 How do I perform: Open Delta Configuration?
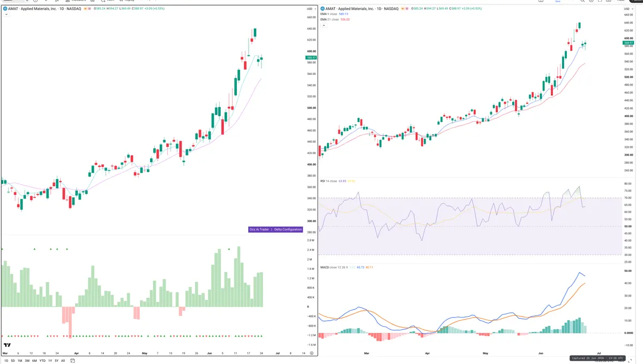[x=288, y=229]
